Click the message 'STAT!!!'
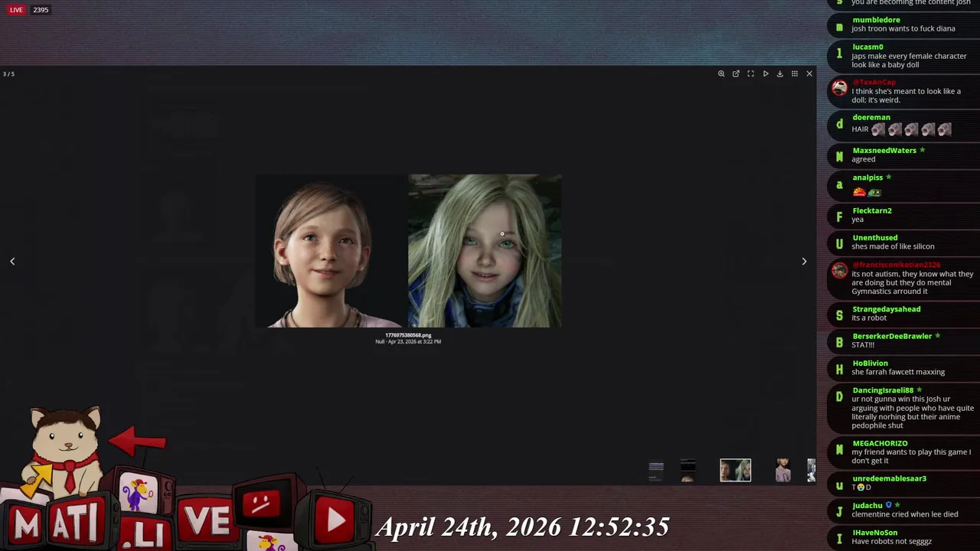Screen dimensions: 980x551 coord(863,345)
